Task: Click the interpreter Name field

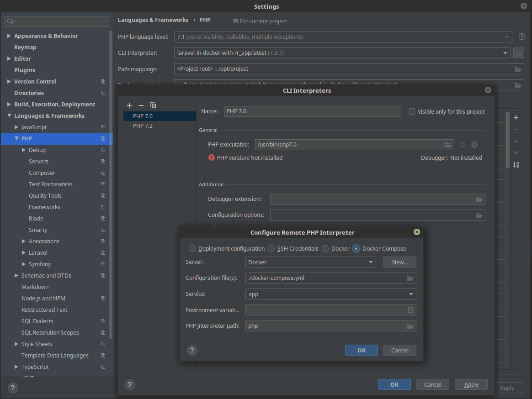Action: (x=312, y=111)
